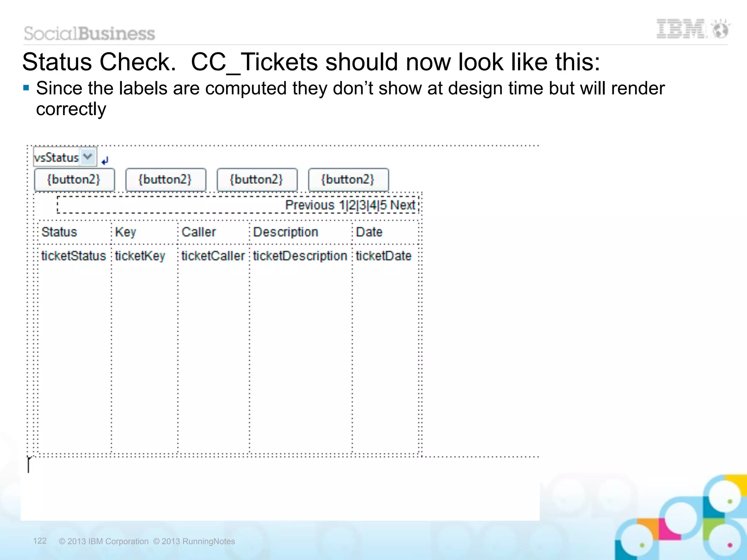
Task: Select the ticketStatus column cell
Action: (x=73, y=256)
